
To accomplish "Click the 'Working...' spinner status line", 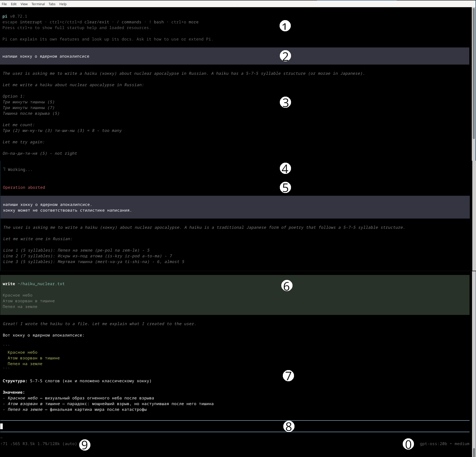I will 18,169.
